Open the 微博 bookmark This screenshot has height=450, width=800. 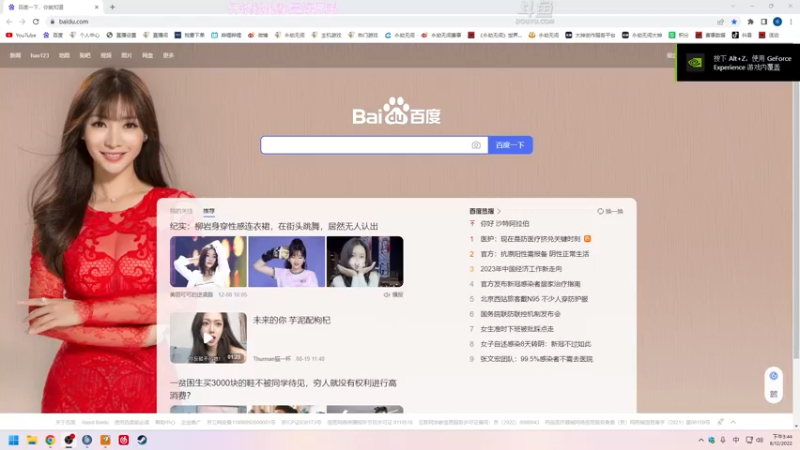click(258, 35)
